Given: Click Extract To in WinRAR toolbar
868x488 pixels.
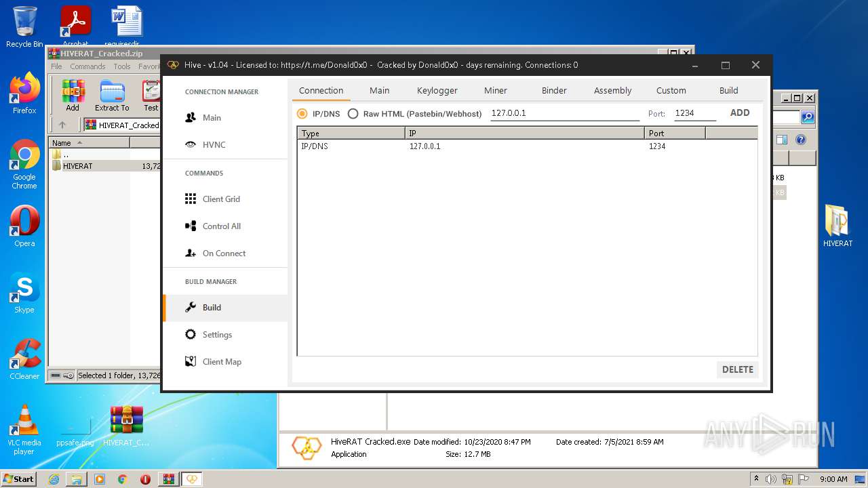Looking at the screenshot, I should (112, 96).
